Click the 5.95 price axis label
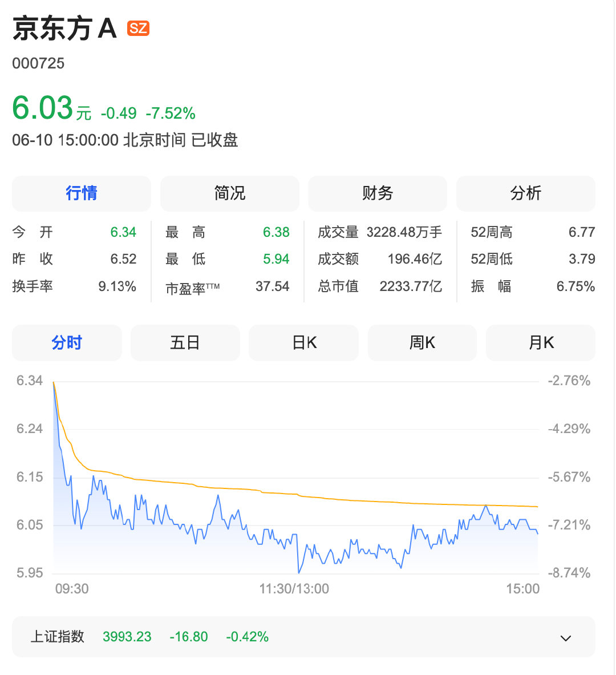Viewport: 616px width, 675px height. 30,573
